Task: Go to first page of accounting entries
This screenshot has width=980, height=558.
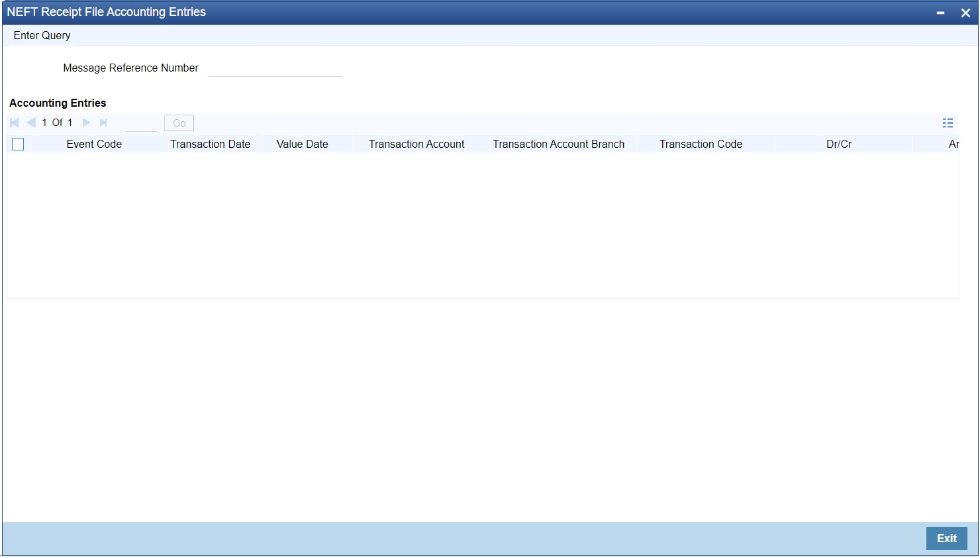Action: [x=14, y=123]
